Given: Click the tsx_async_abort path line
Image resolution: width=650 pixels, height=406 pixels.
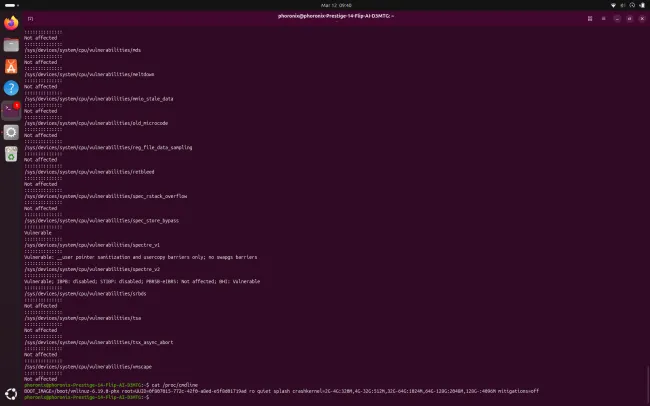Looking at the screenshot, I should 99,343.
